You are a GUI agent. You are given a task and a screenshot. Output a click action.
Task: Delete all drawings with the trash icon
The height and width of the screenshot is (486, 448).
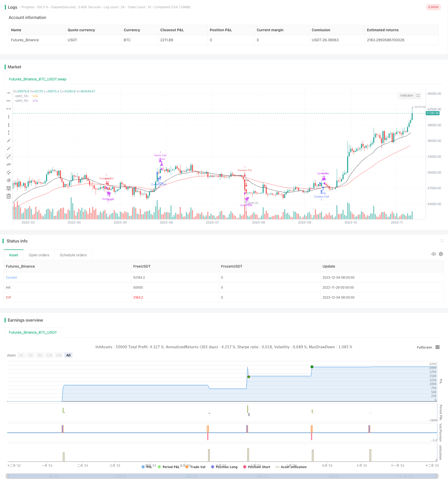click(9, 196)
